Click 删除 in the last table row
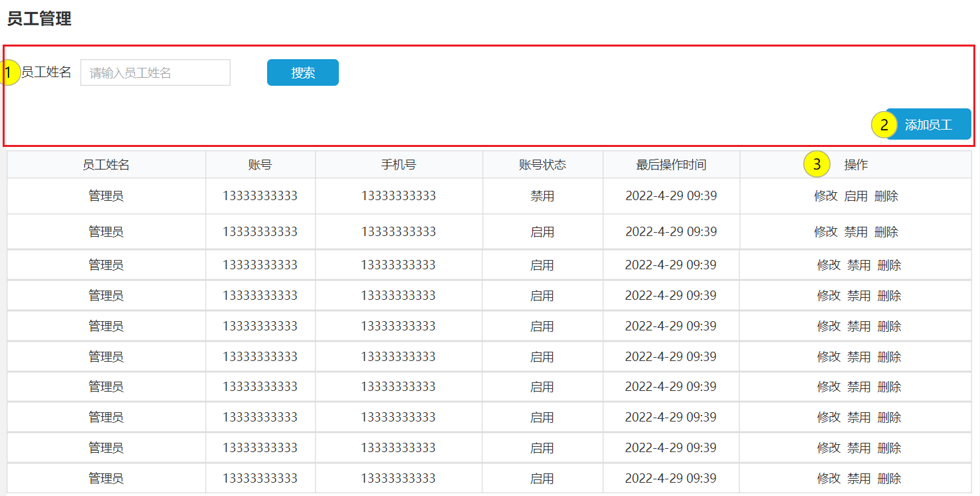Image resolution: width=980 pixels, height=496 pixels. (x=889, y=479)
